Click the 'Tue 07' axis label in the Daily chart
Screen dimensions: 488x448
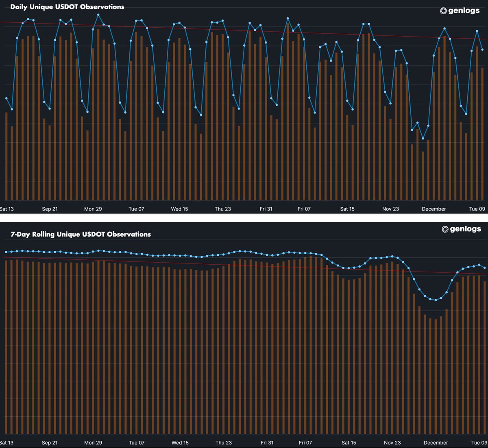click(136, 209)
